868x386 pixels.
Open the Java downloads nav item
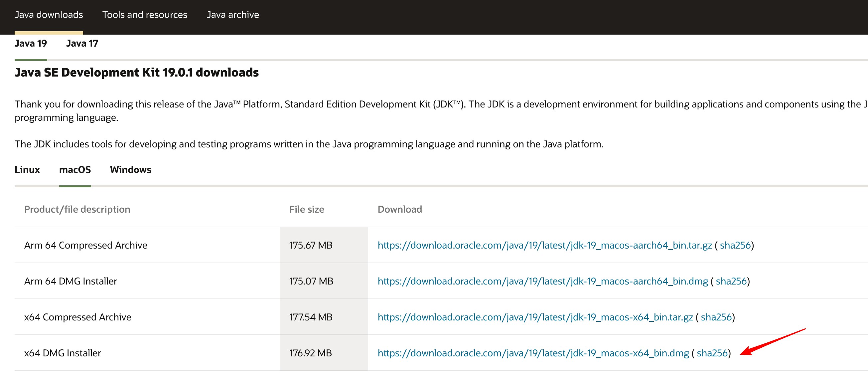(x=49, y=15)
